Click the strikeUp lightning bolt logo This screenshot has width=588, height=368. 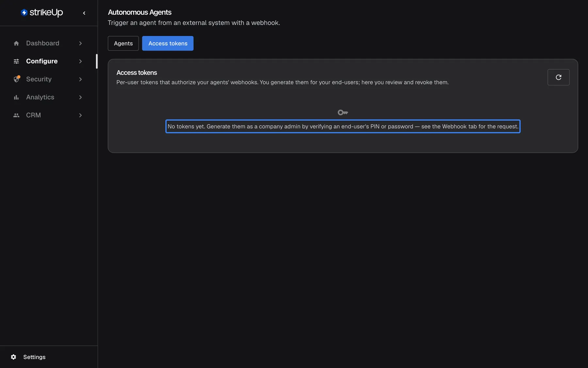tap(24, 12)
